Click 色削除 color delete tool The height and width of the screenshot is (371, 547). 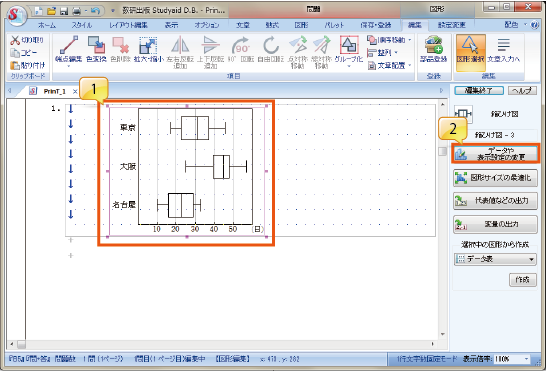120,49
